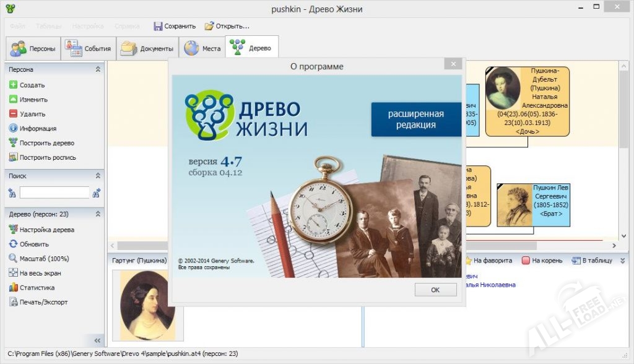Select the Delete person red icon
634x364 pixels.
tap(13, 114)
